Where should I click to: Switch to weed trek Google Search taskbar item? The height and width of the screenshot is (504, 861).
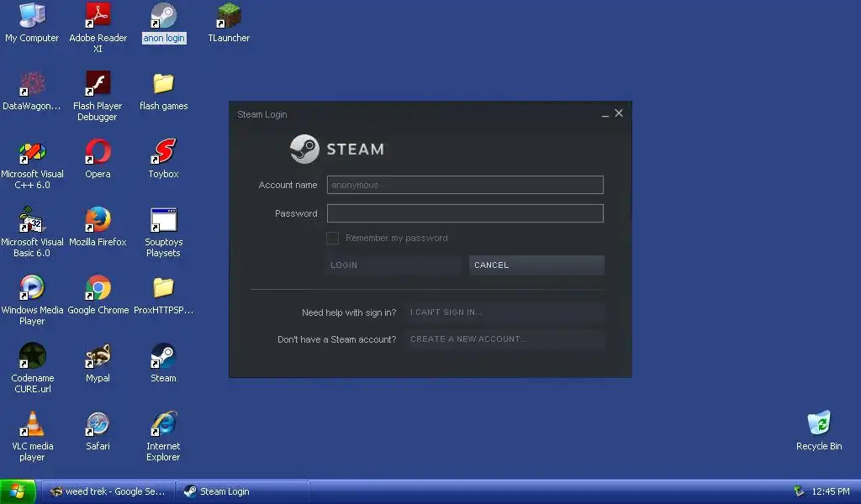(x=108, y=491)
